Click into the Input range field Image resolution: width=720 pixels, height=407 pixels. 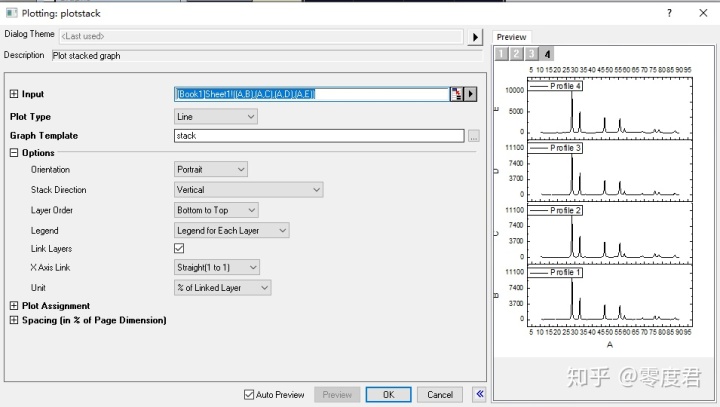coord(312,94)
